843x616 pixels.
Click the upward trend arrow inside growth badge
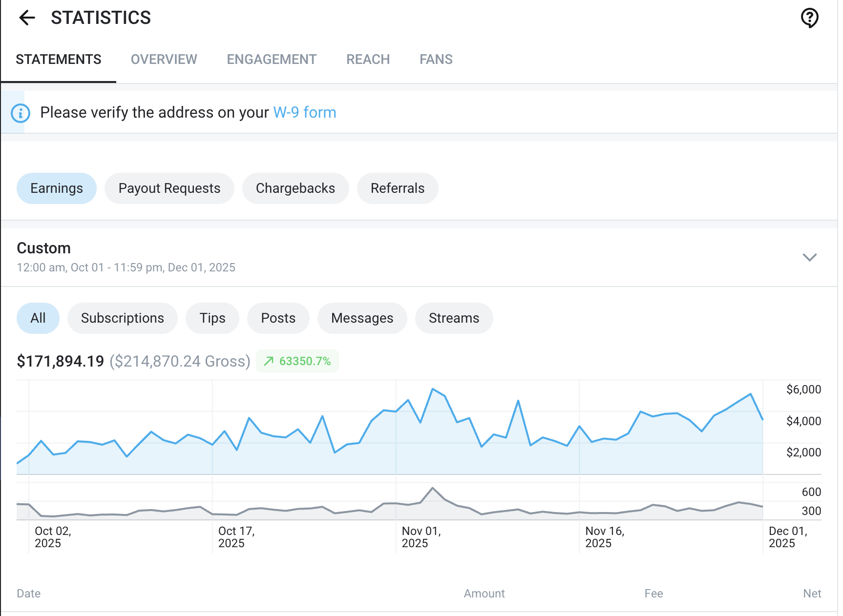tap(268, 361)
